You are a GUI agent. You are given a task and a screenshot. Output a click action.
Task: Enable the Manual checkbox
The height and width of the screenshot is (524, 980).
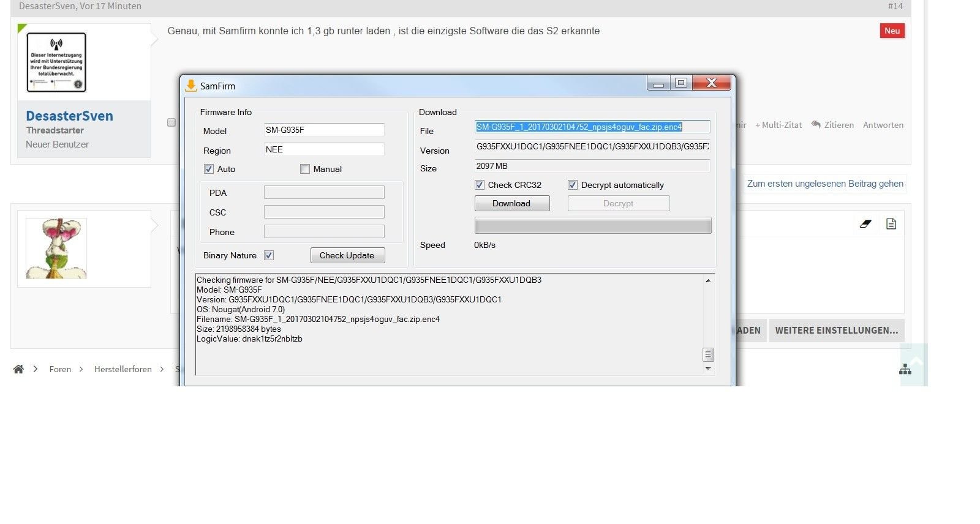305,169
